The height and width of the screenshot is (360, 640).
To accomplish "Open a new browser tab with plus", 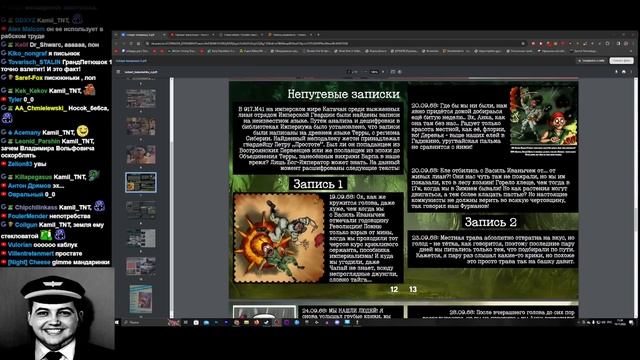I will pyautogui.click(x=318, y=35).
